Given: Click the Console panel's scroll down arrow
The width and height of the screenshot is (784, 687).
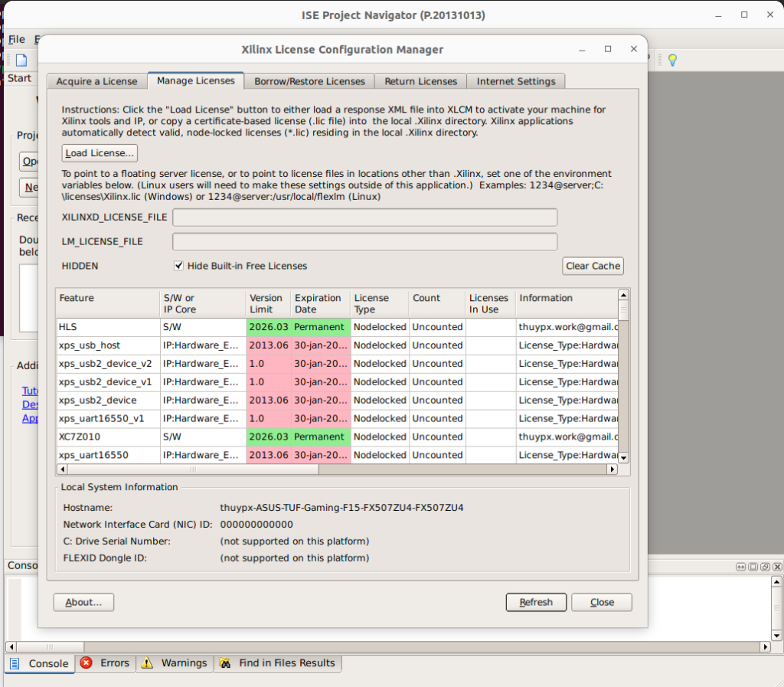Looking at the screenshot, I should coord(776,636).
